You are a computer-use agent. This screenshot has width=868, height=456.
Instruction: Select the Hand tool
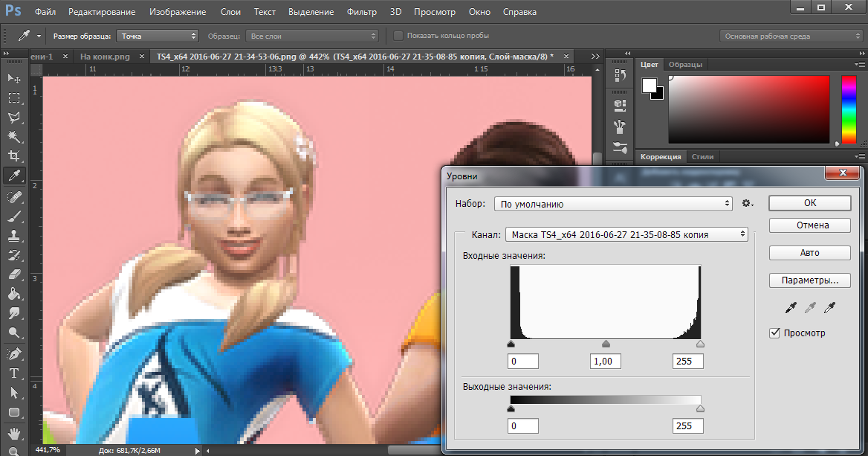click(x=14, y=433)
